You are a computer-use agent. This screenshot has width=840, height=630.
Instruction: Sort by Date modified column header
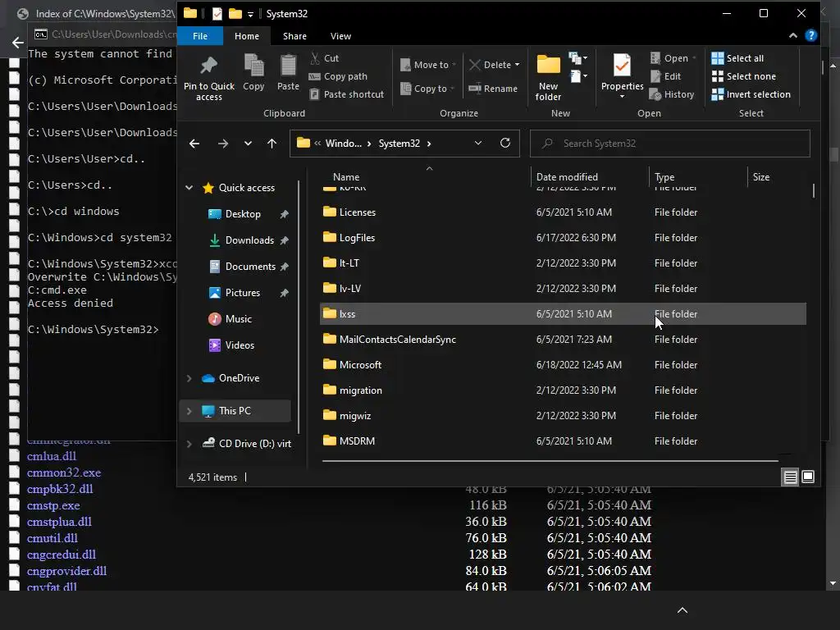pos(567,177)
